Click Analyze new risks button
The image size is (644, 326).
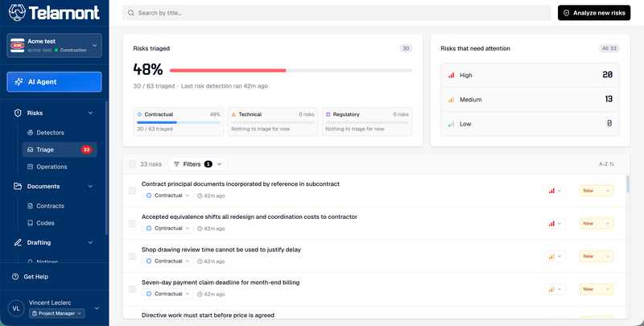[x=594, y=13]
